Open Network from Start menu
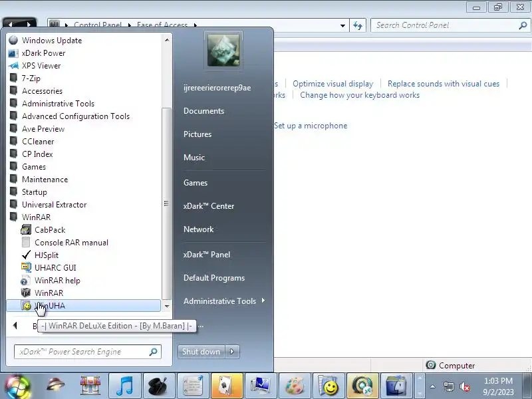Screen dimensions: 532x399 [x=198, y=229]
